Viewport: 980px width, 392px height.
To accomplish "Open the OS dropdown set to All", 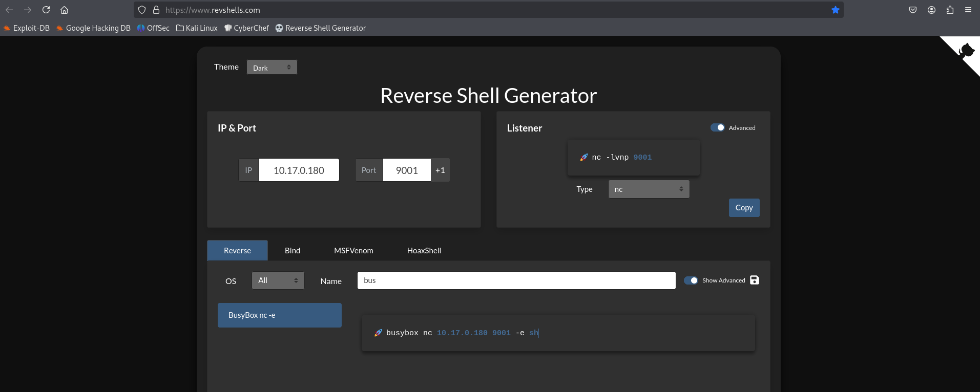I will pyautogui.click(x=278, y=280).
